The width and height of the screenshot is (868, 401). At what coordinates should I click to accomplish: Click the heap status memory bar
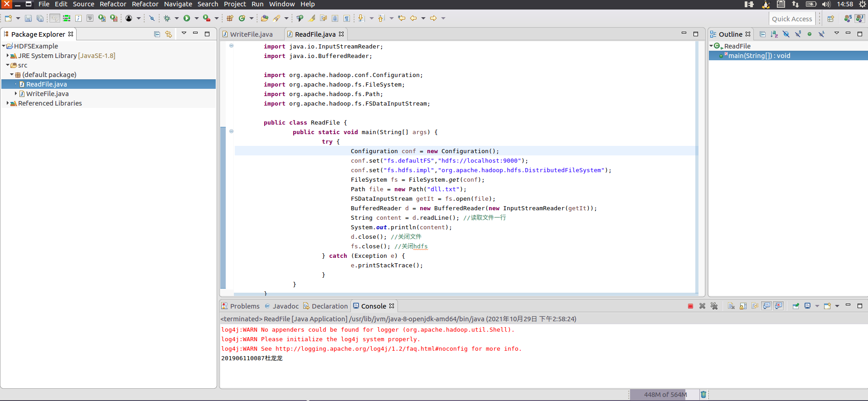click(664, 395)
